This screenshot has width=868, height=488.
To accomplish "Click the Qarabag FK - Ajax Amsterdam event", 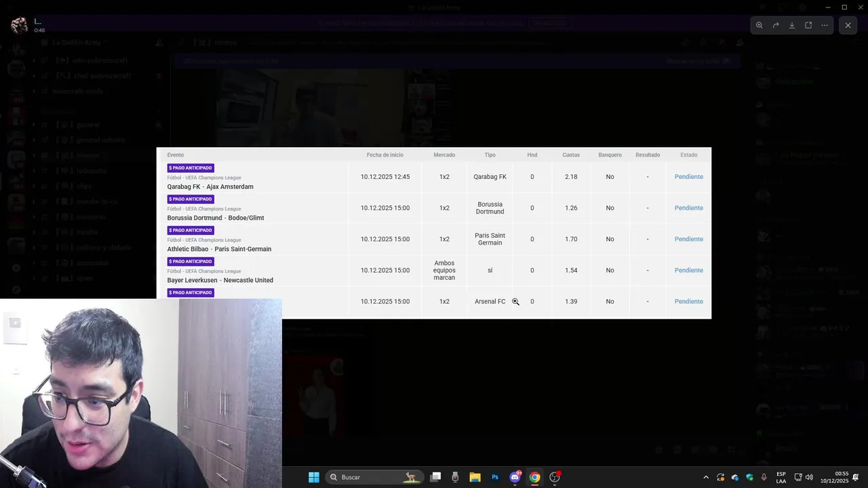I will 210,187.
